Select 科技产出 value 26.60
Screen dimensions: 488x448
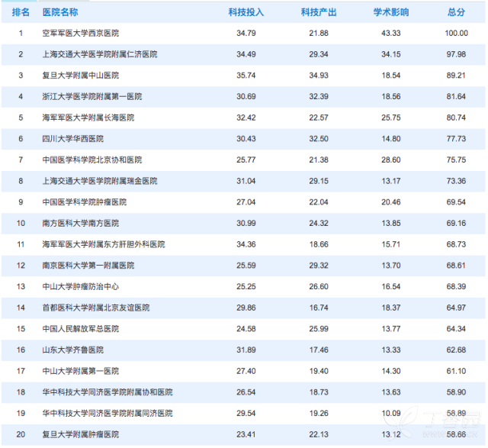319,287
